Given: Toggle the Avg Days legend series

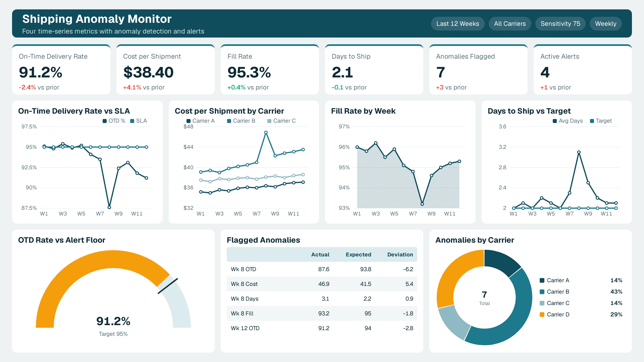Looking at the screenshot, I should coord(568,121).
